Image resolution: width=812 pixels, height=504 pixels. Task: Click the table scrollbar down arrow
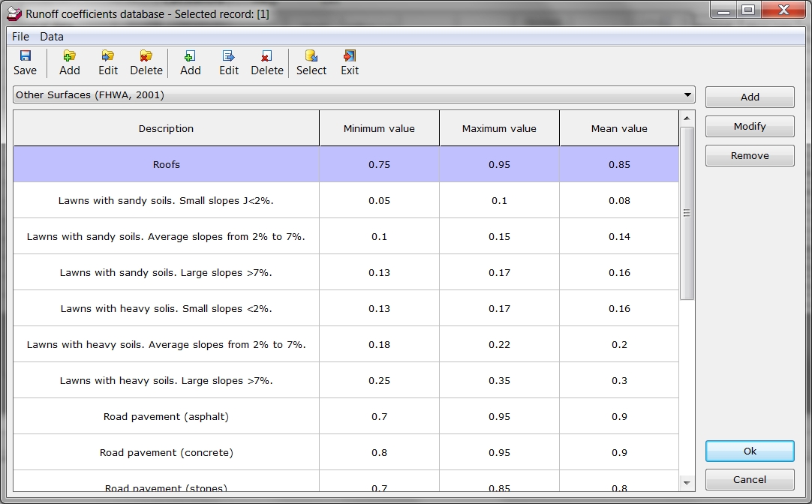coord(687,482)
